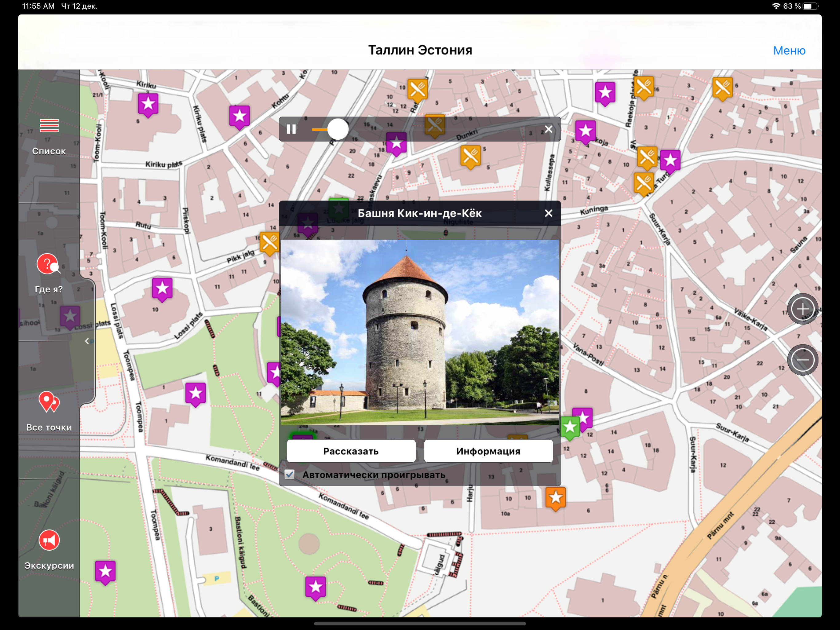Select the topmost restaurant marker above audio player
Screen dimensions: 840x630
point(417,90)
